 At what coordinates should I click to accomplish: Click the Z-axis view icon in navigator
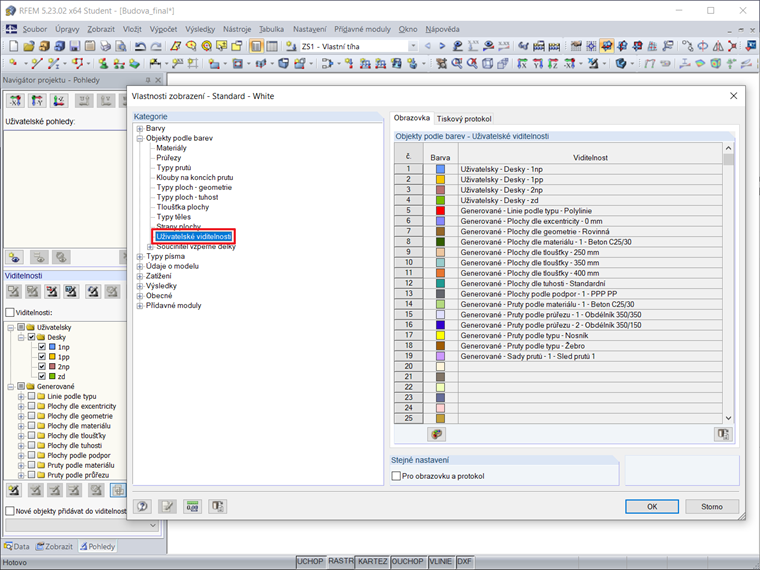coord(59,101)
